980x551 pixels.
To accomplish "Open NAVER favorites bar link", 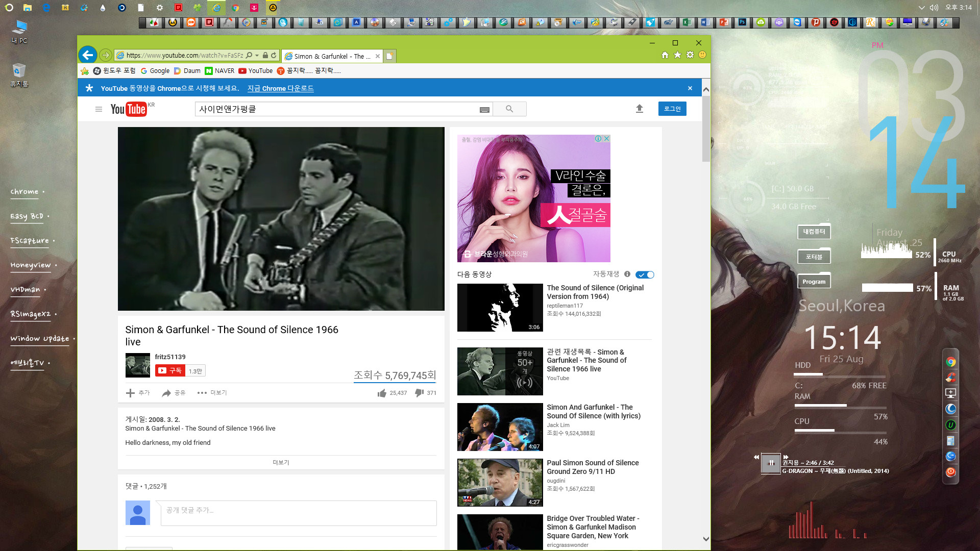I will (x=219, y=71).
